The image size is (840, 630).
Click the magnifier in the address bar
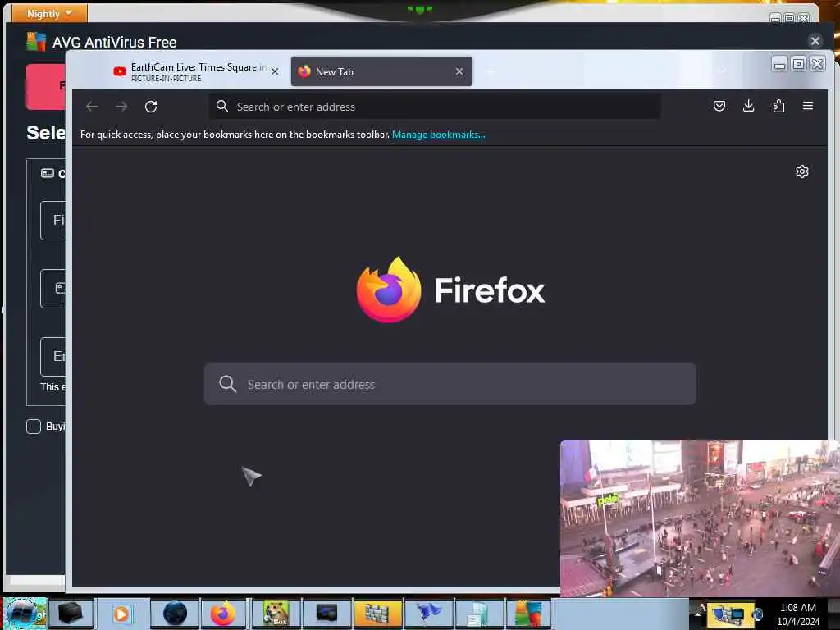[222, 106]
